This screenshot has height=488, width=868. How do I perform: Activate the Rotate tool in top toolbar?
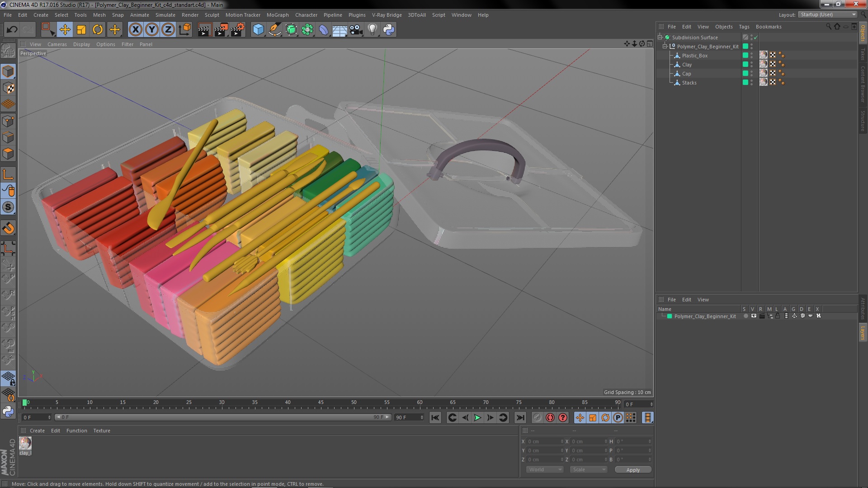tap(98, 30)
